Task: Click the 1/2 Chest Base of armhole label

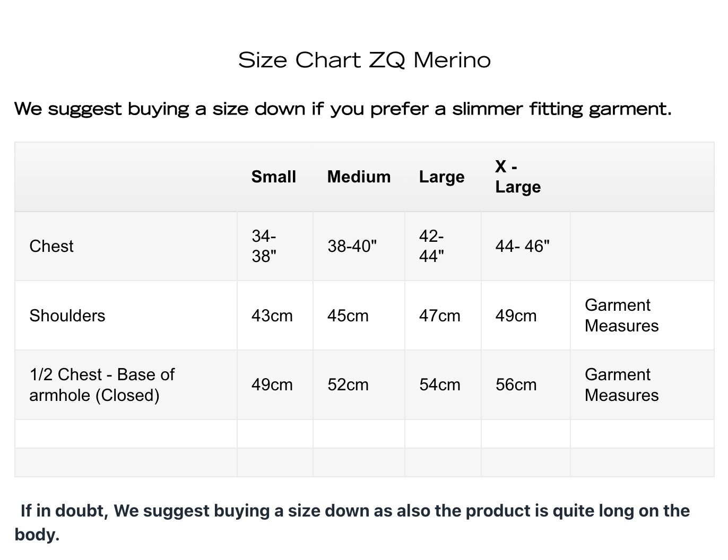Action: coord(102,384)
